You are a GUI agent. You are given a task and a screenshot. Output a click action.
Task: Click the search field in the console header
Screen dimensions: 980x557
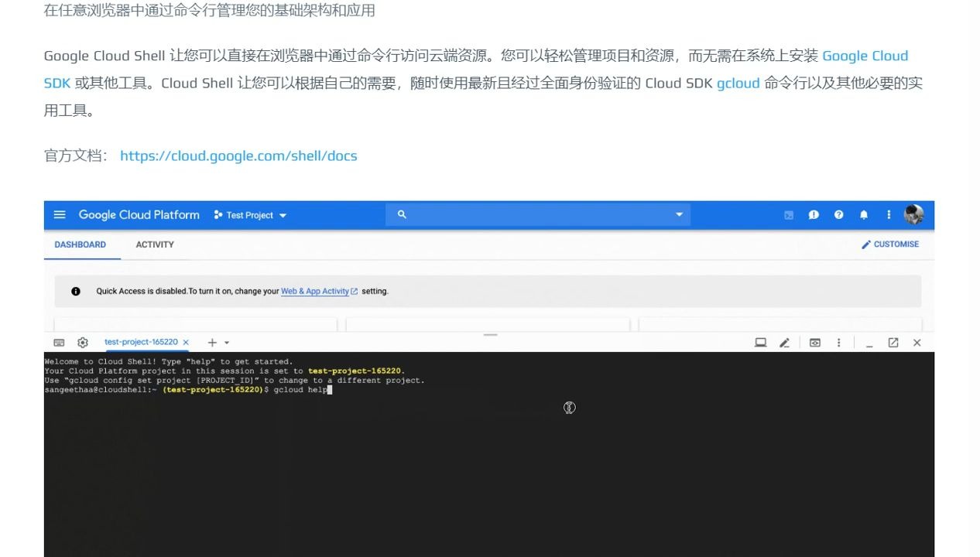[538, 214]
